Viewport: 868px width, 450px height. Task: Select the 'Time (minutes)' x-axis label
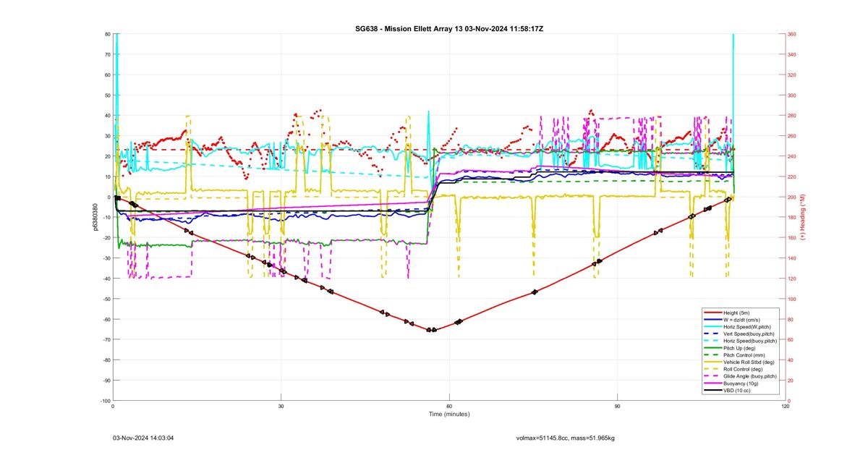448,415
